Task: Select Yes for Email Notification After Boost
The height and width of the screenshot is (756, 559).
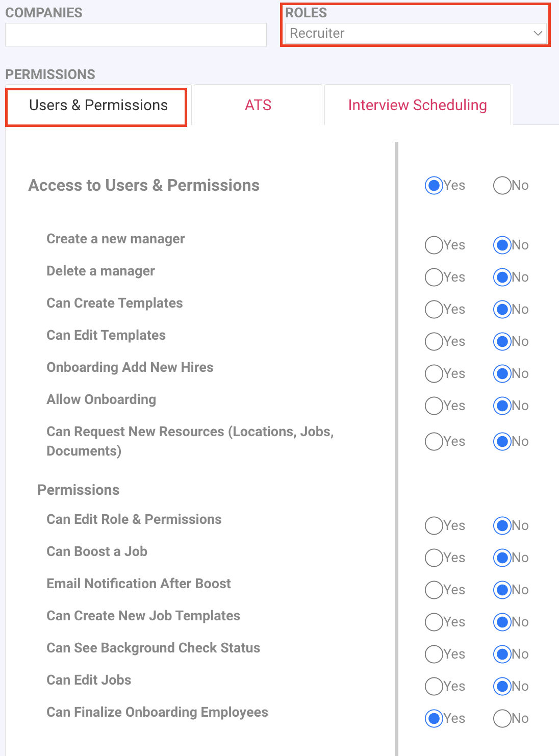Action: pos(434,590)
